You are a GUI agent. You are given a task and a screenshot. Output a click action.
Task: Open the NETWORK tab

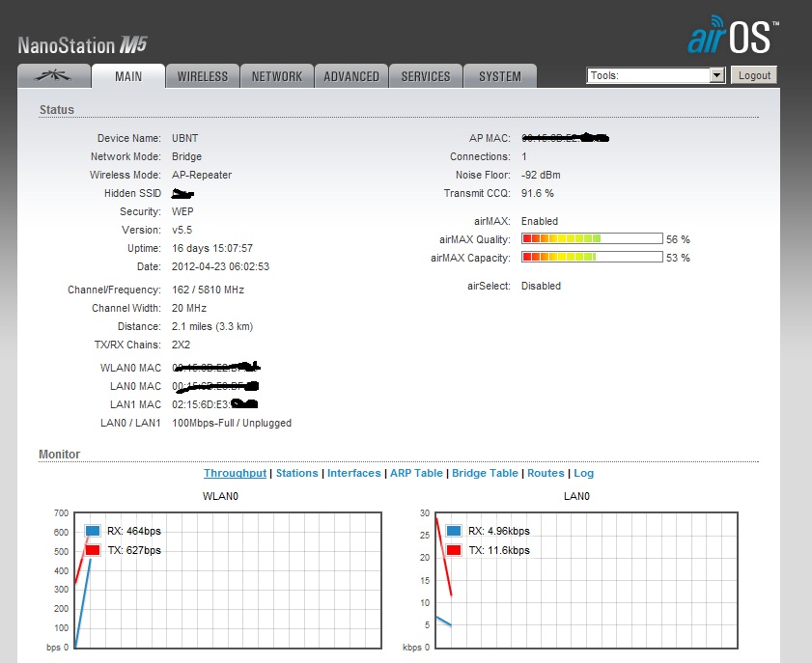click(x=277, y=76)
